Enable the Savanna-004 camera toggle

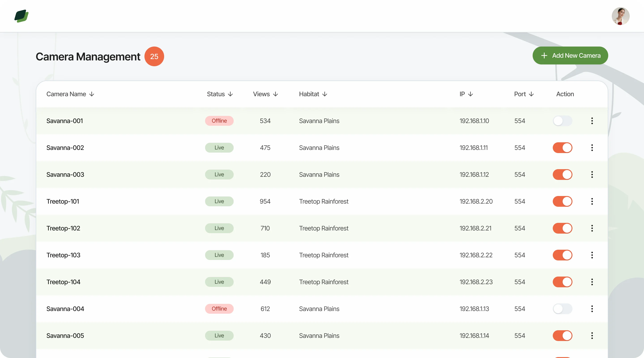click(x=563, y=309)
